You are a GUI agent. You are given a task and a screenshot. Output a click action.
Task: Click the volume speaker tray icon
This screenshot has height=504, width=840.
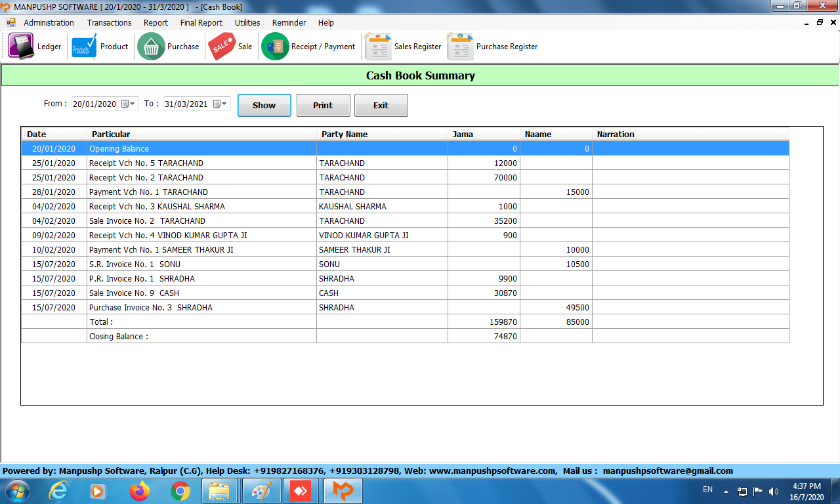coord(774,491)
